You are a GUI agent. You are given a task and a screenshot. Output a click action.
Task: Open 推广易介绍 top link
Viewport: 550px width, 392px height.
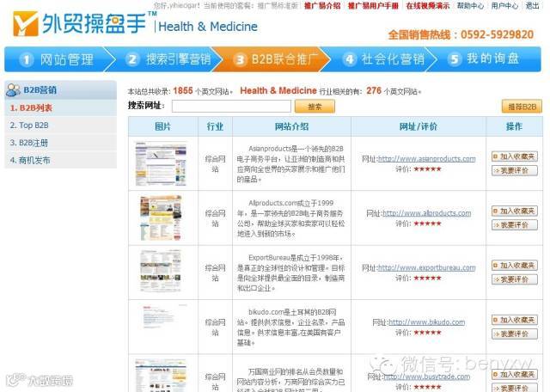coord(322,6)
